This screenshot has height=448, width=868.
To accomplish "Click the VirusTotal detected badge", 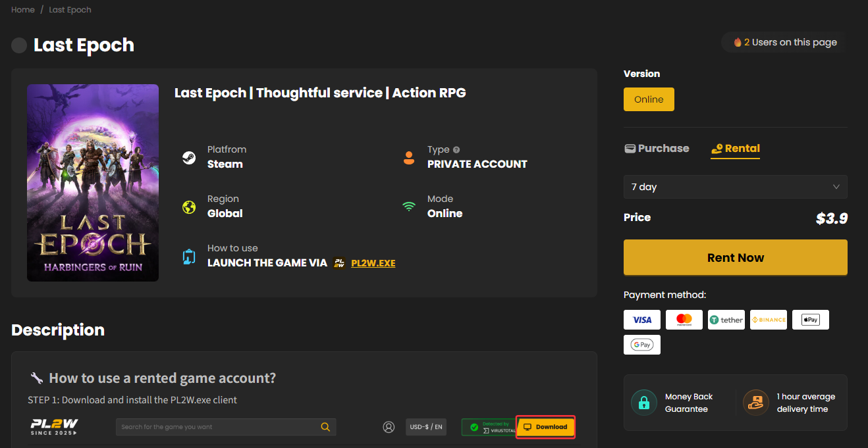I will (488, 427).
